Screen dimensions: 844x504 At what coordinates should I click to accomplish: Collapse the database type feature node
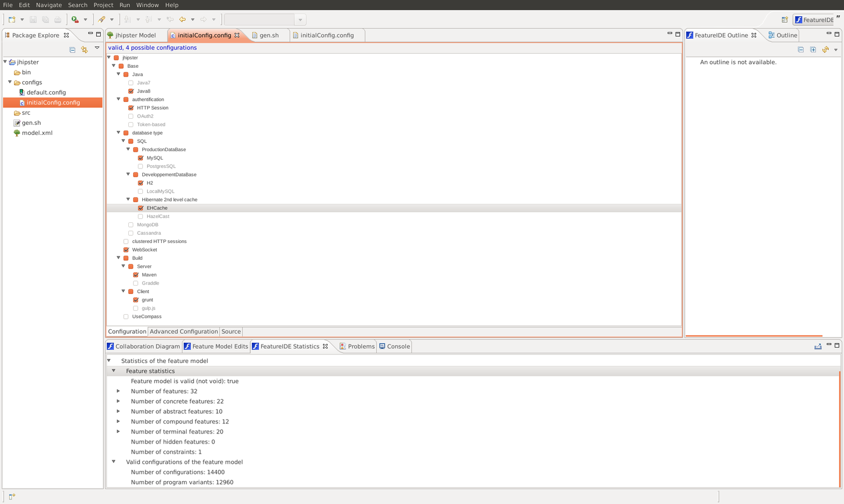click(x=119, y=133)
